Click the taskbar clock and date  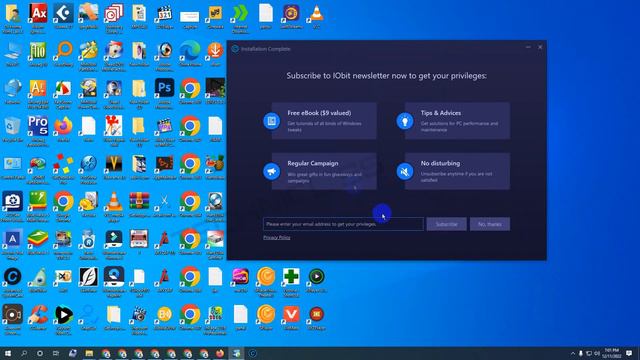(611, 353)
